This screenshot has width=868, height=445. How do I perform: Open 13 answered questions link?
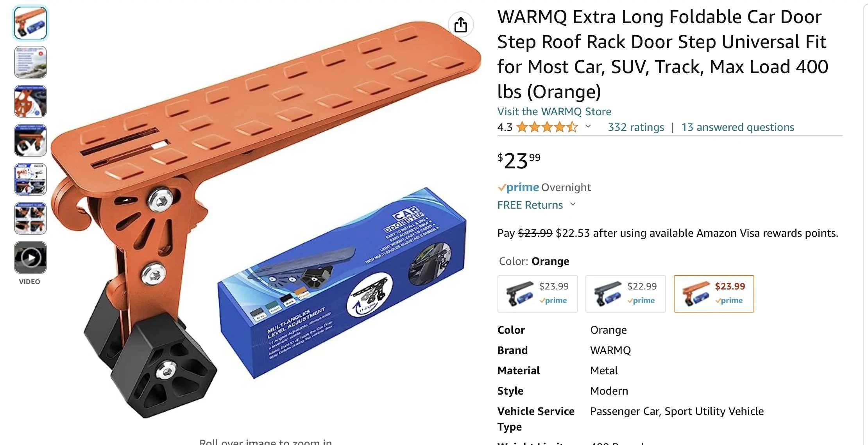click(737, 127)
